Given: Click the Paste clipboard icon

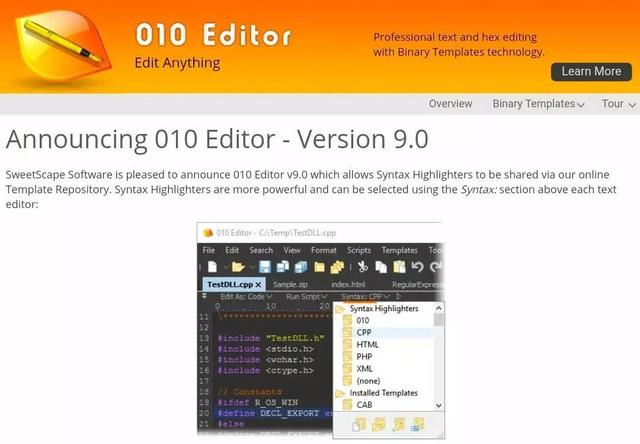Looking at the screenshot, I should [x=399, y=267].
